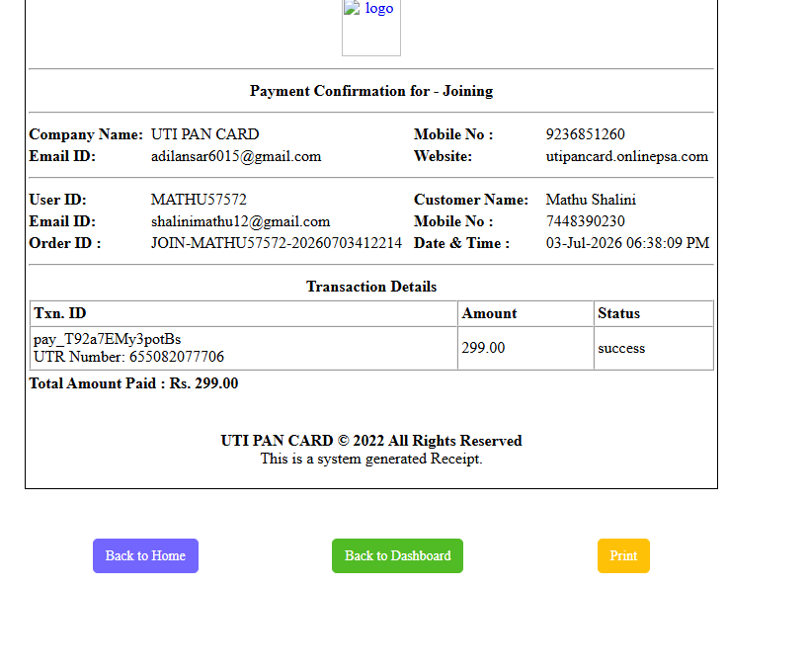Select the company mobile number 9236851260
Screen dimensions: 808x672
pyautogui.click(x=586, y=134)
